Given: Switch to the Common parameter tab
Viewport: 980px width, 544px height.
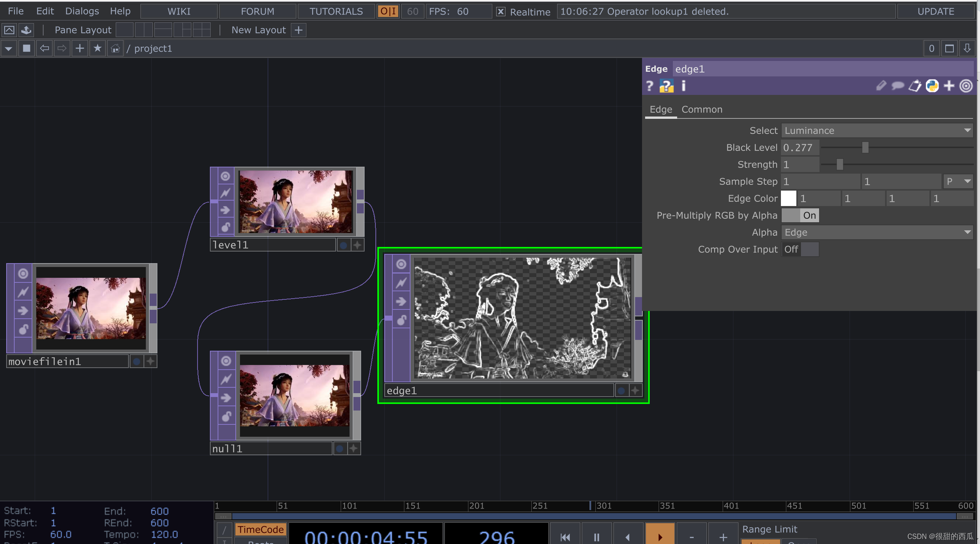Looking at the screenshot, I should (x=702, y=110).
